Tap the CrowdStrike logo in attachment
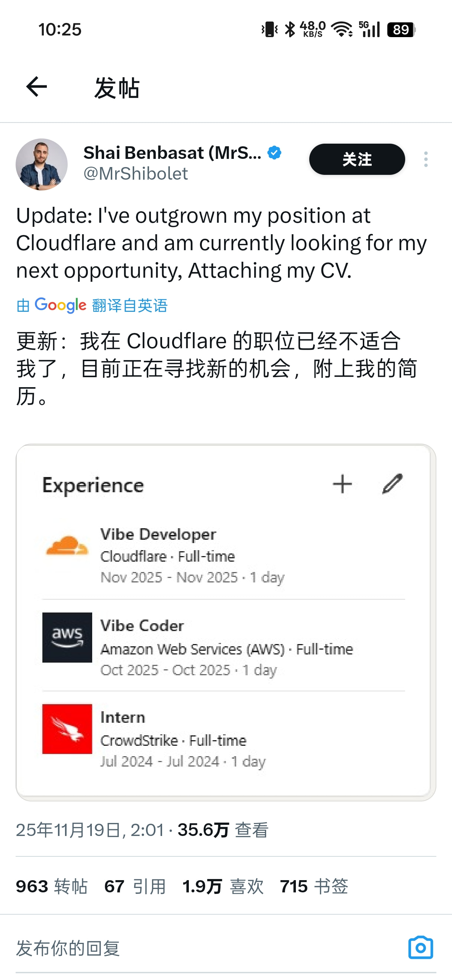Image resolution: width=452 pixels, height=980 pixels. (x=67, y=729)
